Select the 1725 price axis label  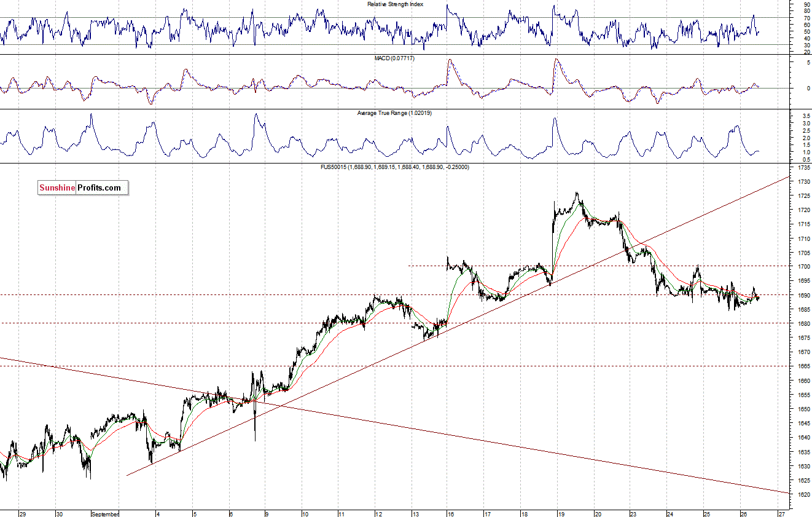(804, 196)
